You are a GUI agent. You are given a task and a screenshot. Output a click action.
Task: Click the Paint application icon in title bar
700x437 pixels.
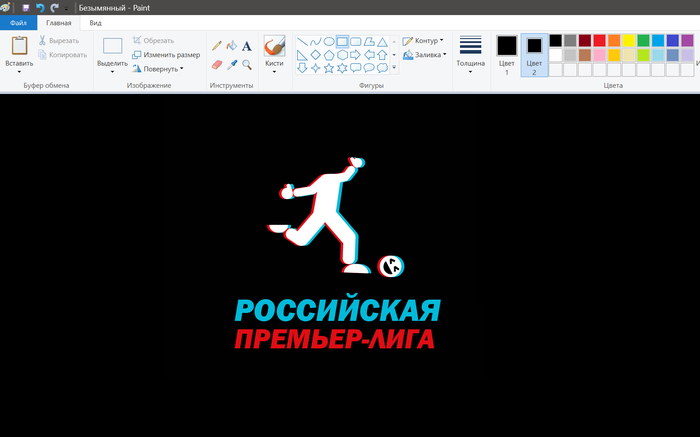(5, 8)
